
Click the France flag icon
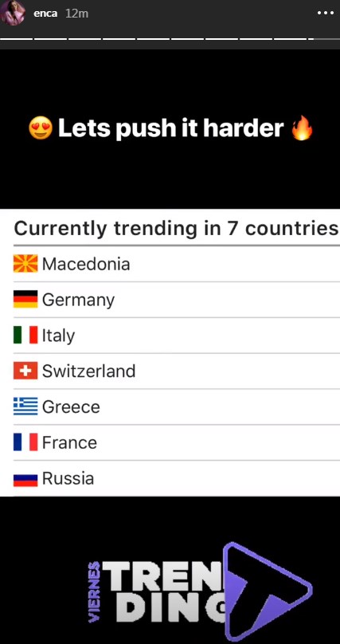tap(25, 442)
